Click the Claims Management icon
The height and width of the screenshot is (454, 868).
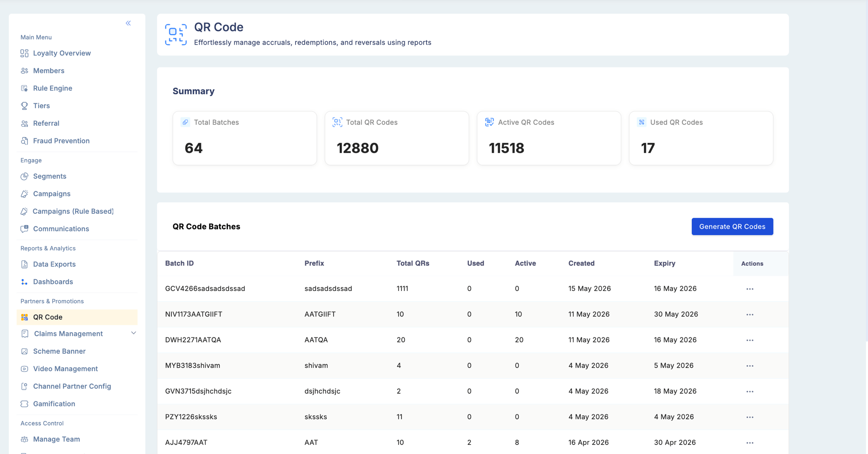[24, 334]
